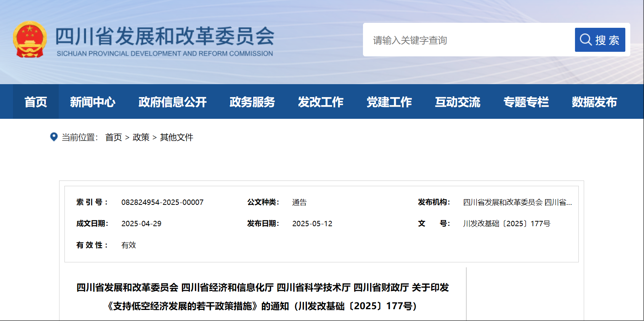Click the 其他文件 breadcrumb link
The width and height of the screenshot is (644, 321).
[177, 137]
